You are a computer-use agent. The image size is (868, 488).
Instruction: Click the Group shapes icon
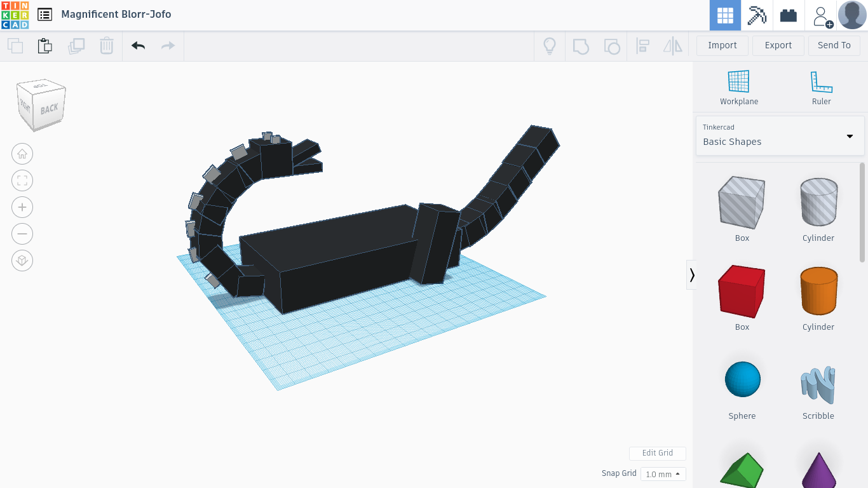[x=581, y=46]
